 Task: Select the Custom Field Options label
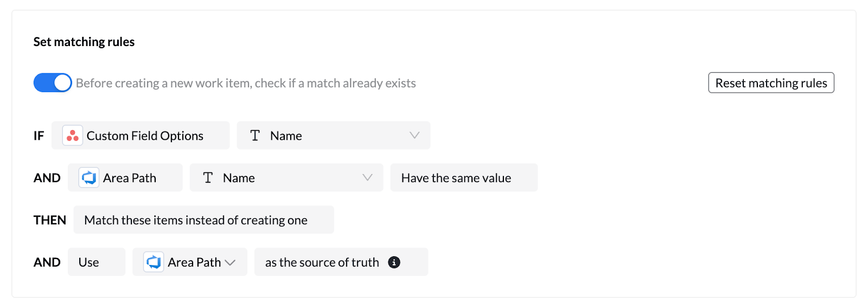(145, 136)
